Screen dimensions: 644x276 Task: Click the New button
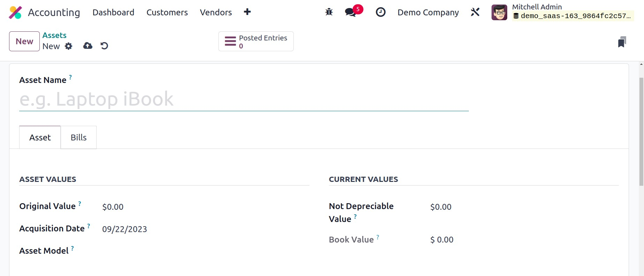tap(24, 41)
